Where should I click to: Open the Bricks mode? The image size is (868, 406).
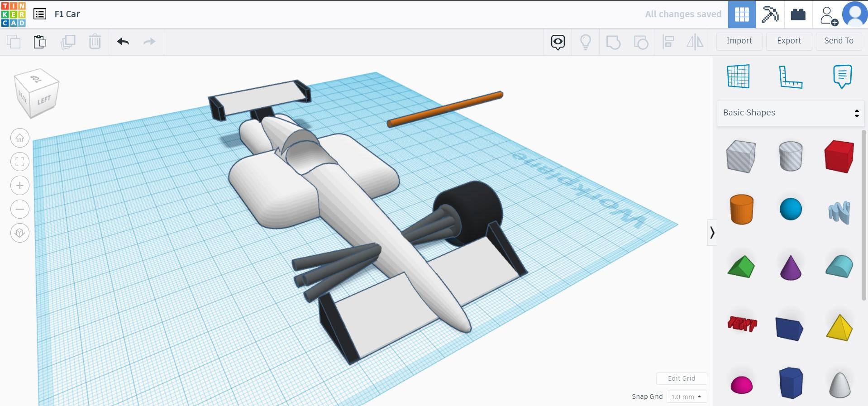[798, 14]
